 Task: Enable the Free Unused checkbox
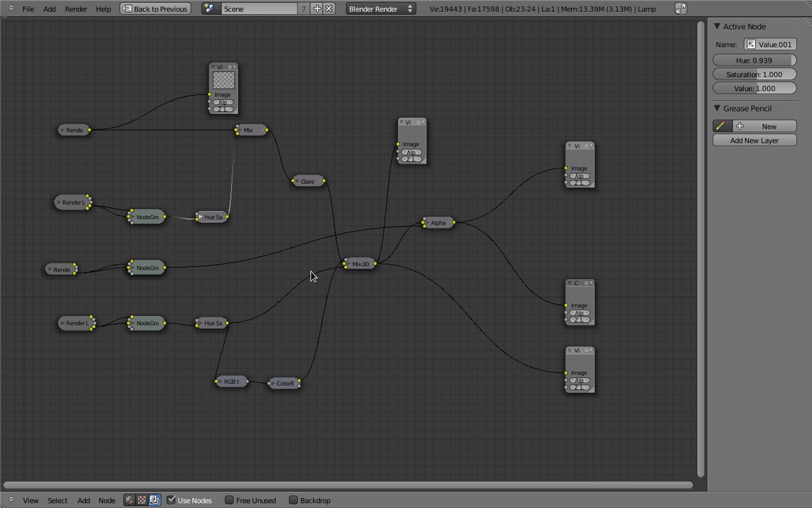click(229, 500)
